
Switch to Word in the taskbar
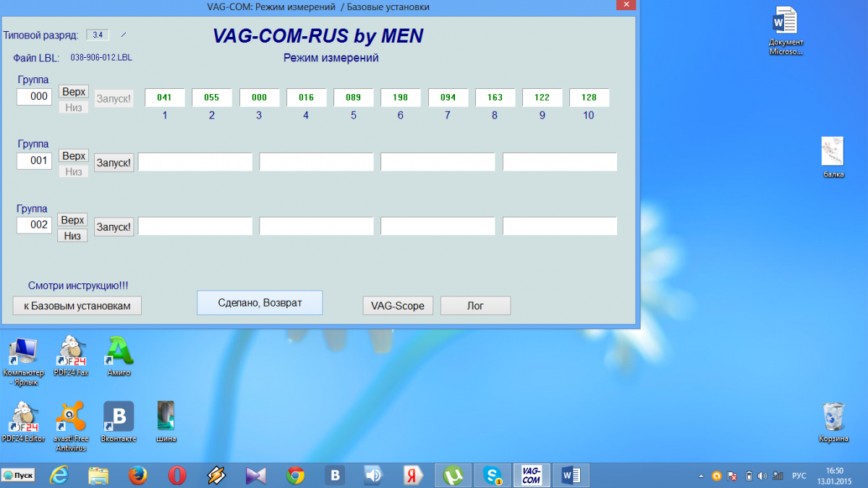tap(571, 475)
